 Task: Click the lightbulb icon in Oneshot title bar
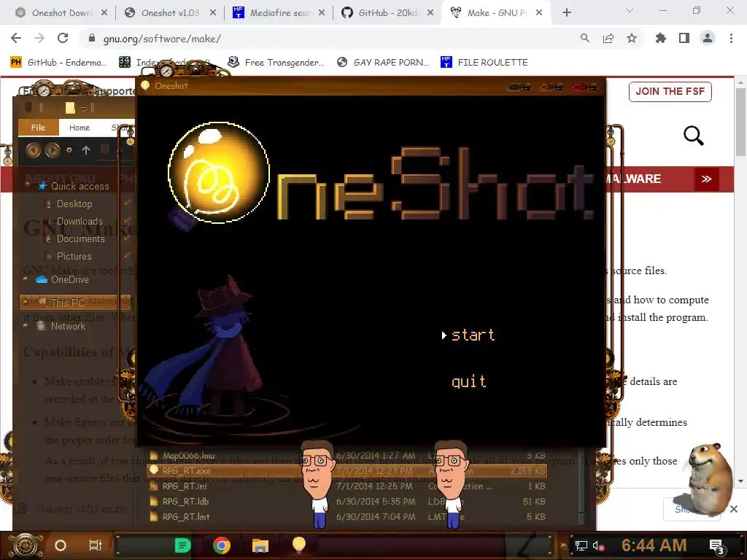[x=145, y=86]
